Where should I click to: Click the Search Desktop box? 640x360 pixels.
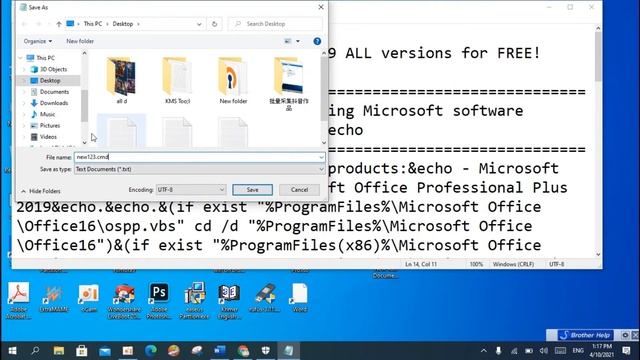(276, 24)
